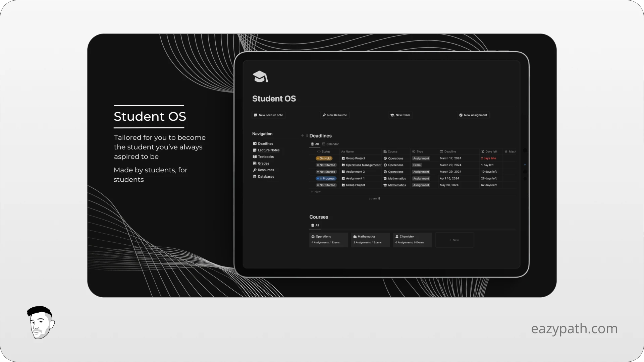Click the New Lecture note button

(268, 115)
